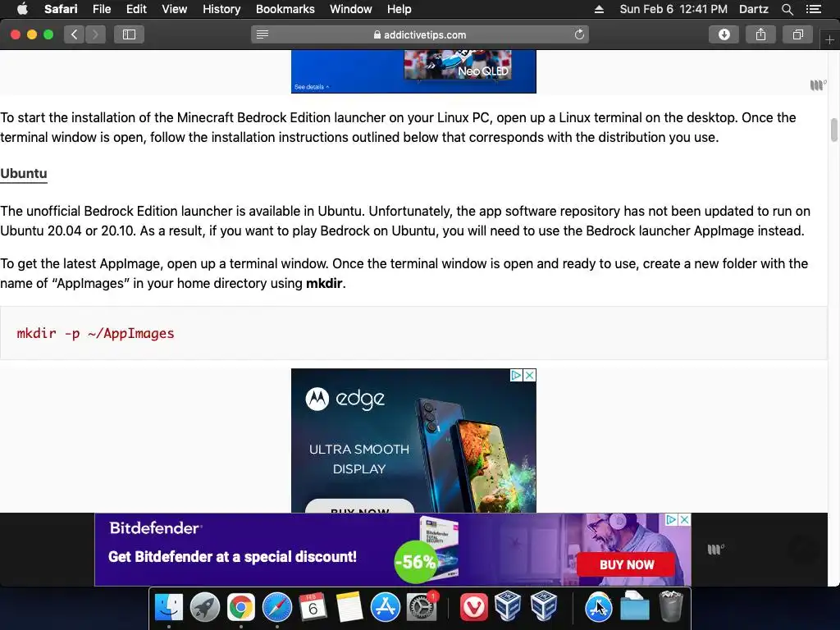Open Calendar from the Dock
Screen dimensions: 840x630
[x=313, y=608]
